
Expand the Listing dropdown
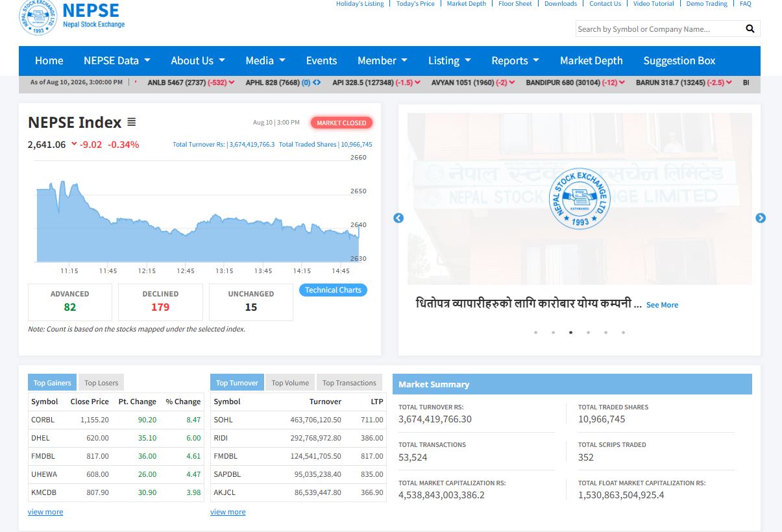coord(449,60)
